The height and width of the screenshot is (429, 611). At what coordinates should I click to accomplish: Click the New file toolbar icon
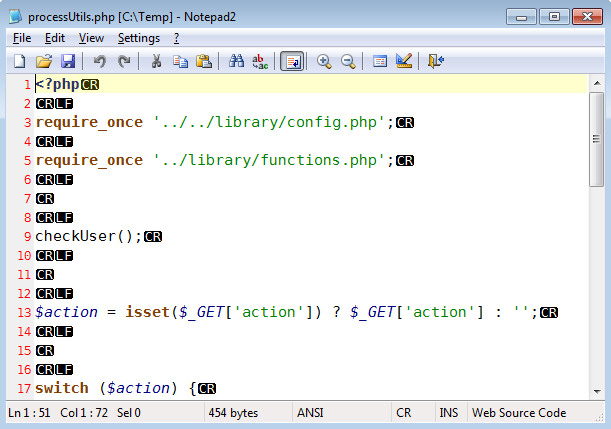coord(19,61)
